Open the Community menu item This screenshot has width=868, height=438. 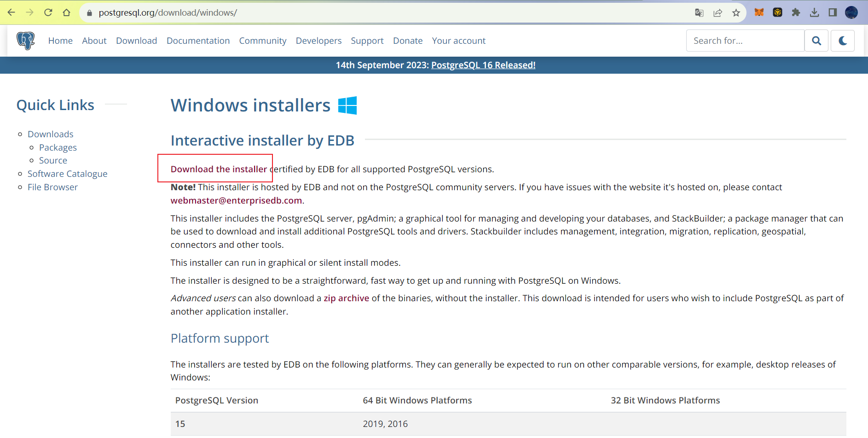click(263, 41)
